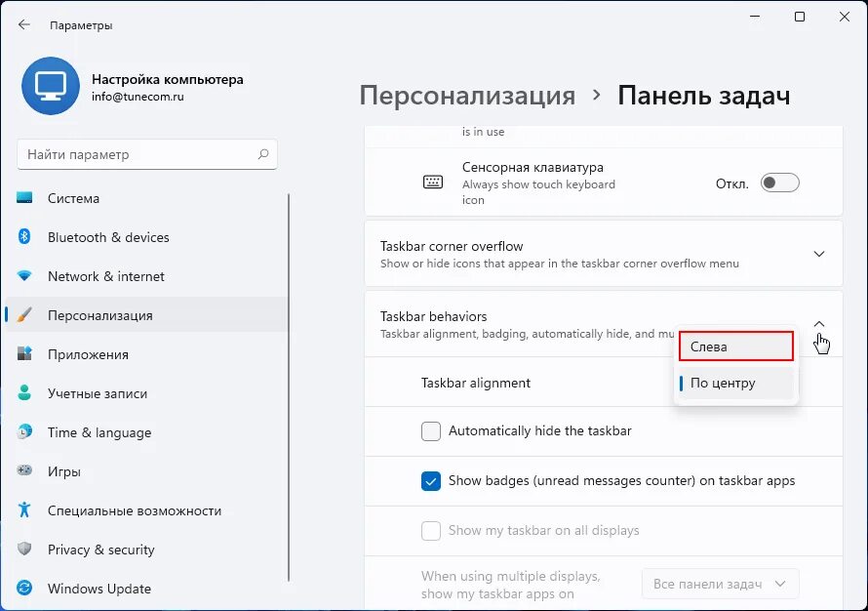Viewport: 868px width, 611px height.
Task: Click the search magnifier icon
Action: tap(263, 154)
